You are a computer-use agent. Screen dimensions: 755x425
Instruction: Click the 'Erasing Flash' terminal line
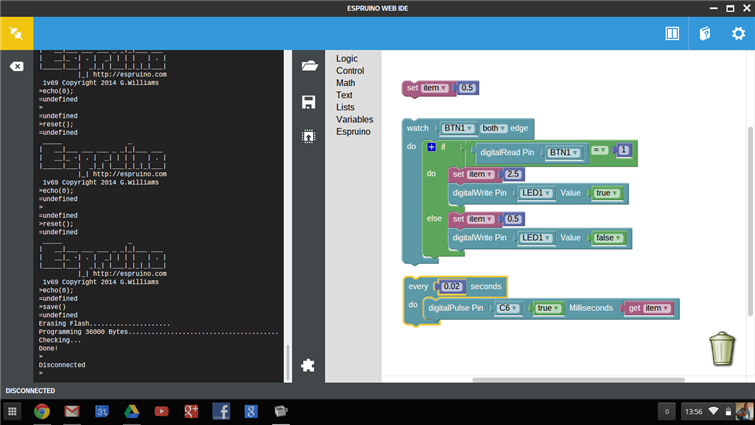104,324
